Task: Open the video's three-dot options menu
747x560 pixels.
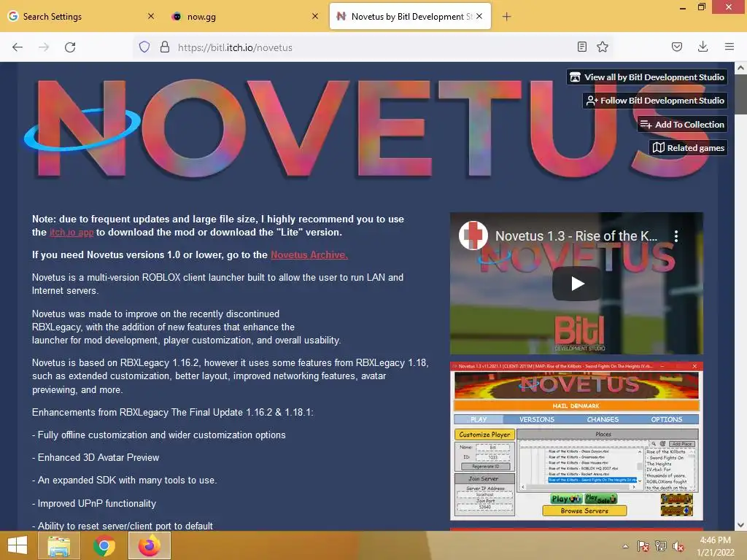Action: pos(676,236)
